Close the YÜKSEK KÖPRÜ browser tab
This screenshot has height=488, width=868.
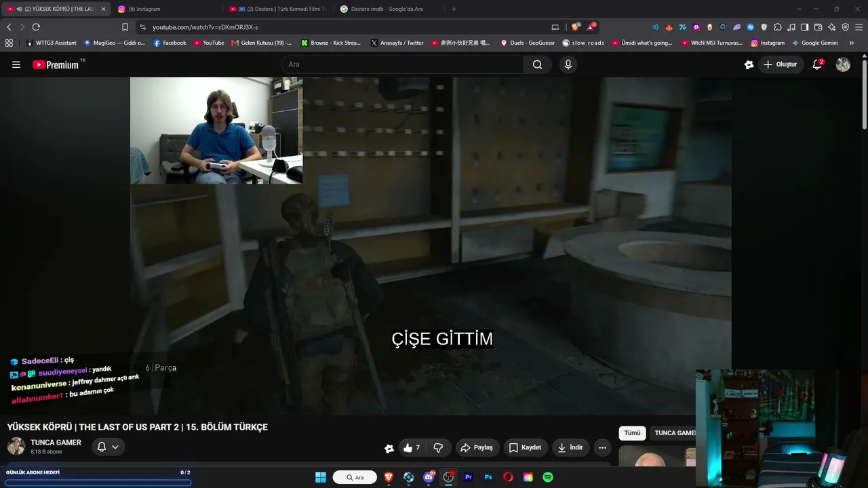pyautogui.click(x=103, y=9)
